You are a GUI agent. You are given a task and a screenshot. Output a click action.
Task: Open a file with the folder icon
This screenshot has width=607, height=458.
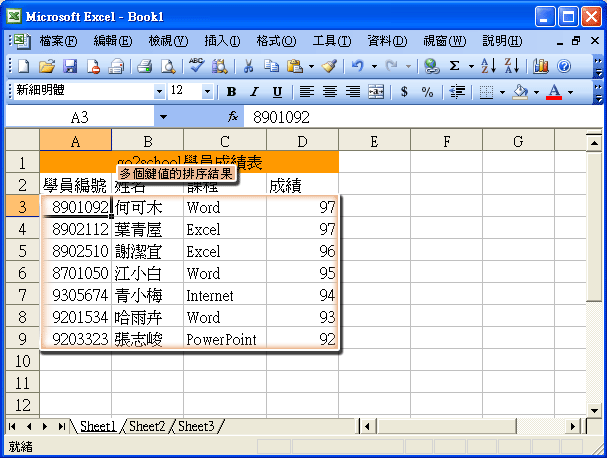[x=47, y=67]
